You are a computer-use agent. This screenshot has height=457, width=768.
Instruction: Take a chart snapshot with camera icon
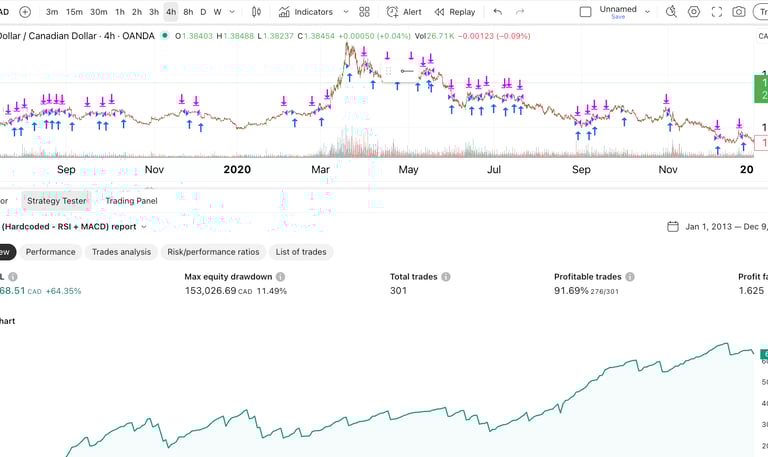tap(739, 12)
